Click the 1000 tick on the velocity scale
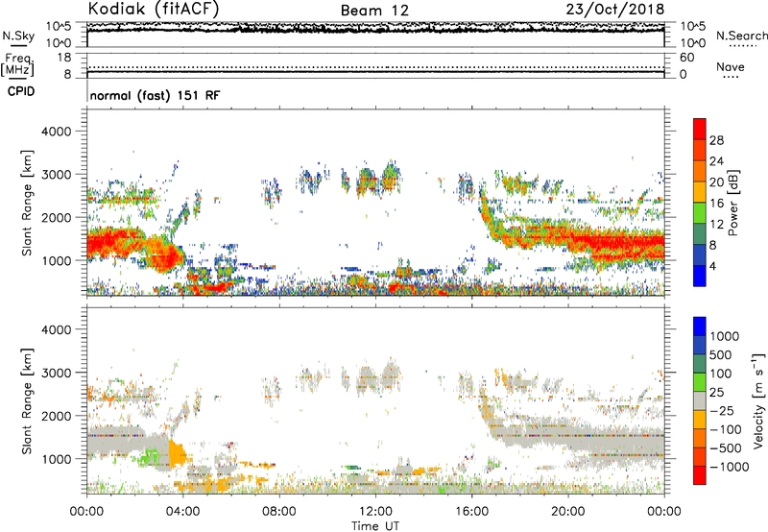Viewport: 768px width, 532px height. pyautogui.click(x=725, y=336)
